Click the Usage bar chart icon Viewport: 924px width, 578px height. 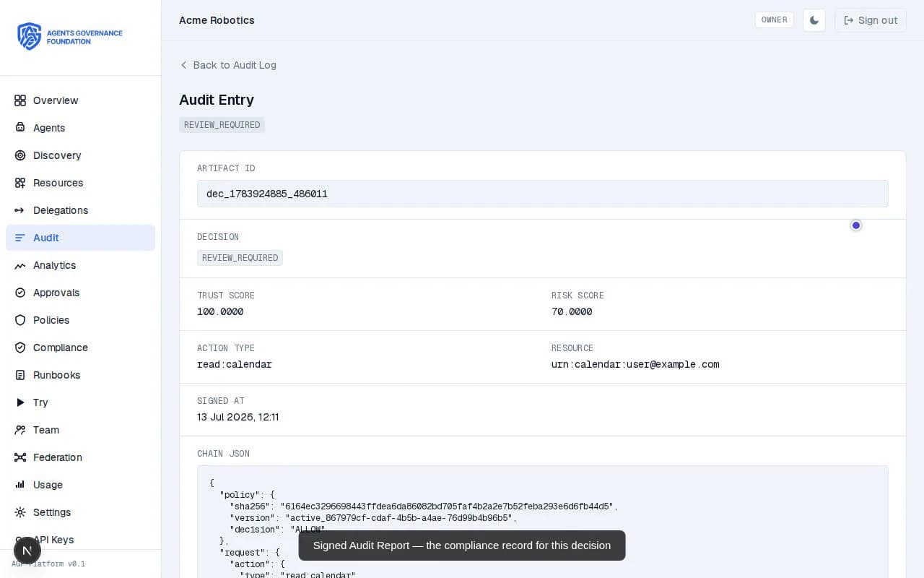point(20,485)
